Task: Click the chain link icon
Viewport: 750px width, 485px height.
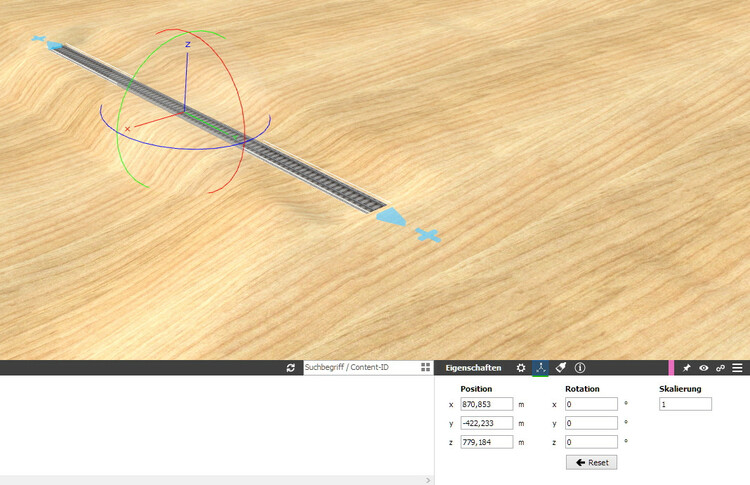Action: [720, 368]
